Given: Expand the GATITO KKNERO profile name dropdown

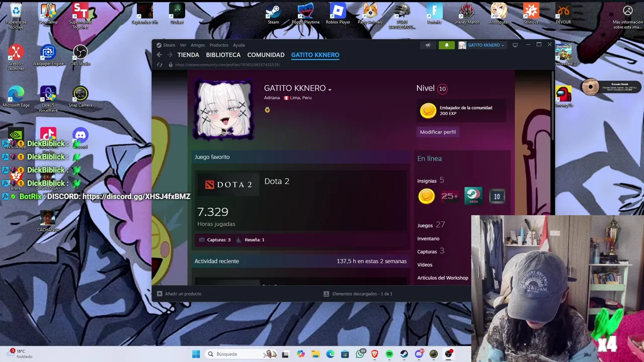Looking at the screenshot, I should (x=330, y=89).
